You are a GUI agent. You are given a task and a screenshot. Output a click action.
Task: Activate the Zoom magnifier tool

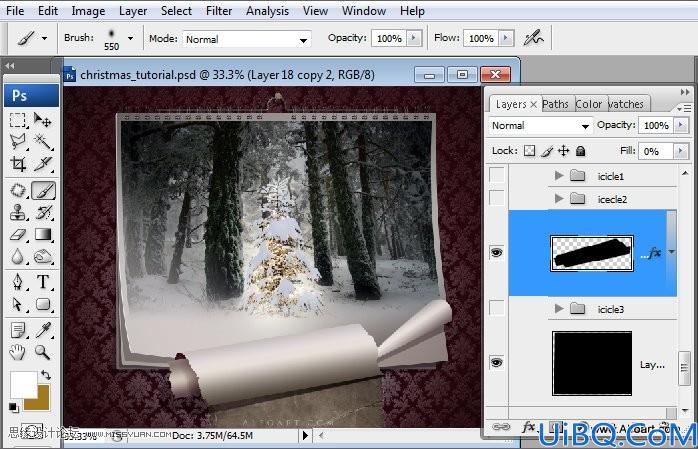pos(43,352)
